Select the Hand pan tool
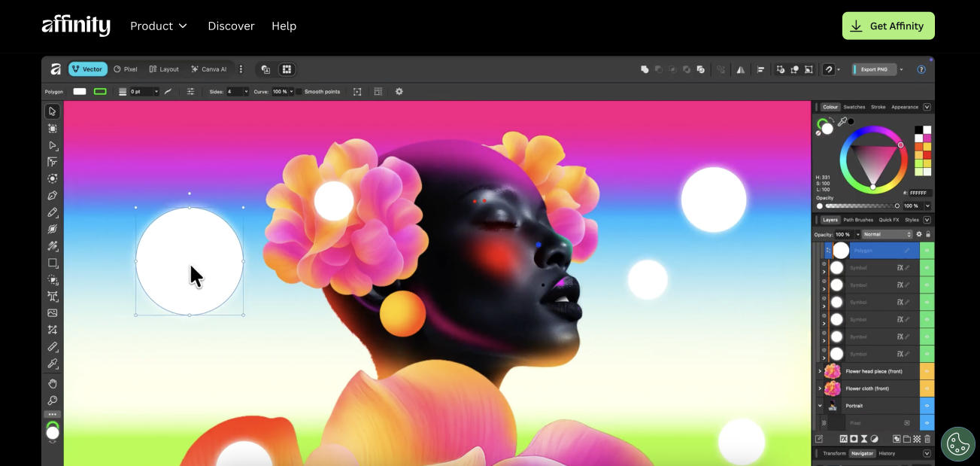The height and width of the screenshot is (466, 980). click(52, 383)
